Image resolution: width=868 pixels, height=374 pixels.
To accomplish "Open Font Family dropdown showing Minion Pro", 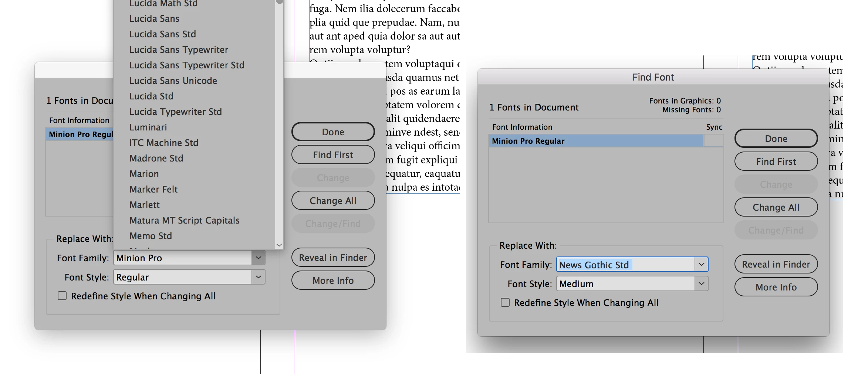I will pyautogui.click(x=259, y=258).
